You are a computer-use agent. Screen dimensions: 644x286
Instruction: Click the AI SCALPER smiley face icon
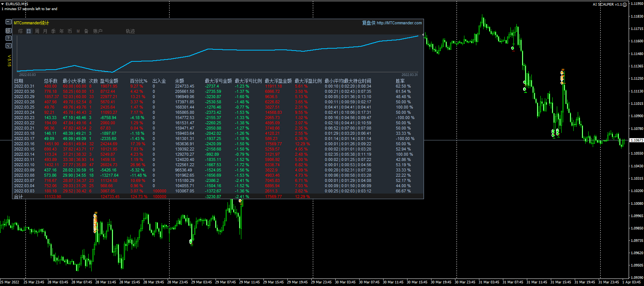(625, 4)
